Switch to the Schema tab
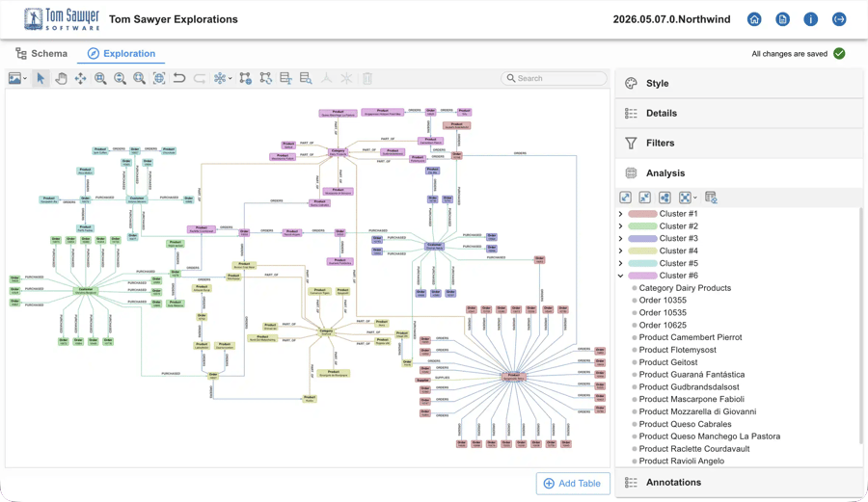The width and height of the screenshot is (868, 502). pos(41,54)
